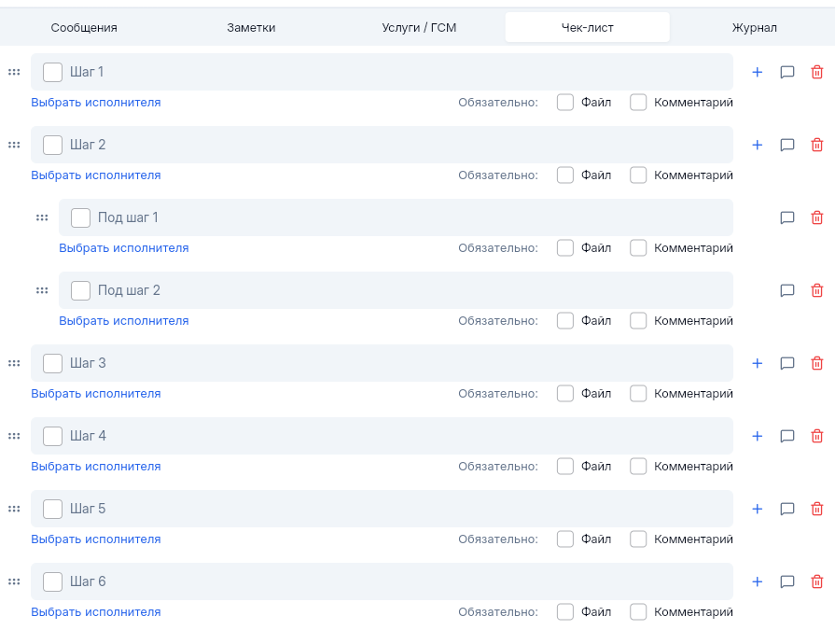This screenshot has width=835, height=644.
Task: Mark Шаг 1 as completed
Action: click(52, 72)
